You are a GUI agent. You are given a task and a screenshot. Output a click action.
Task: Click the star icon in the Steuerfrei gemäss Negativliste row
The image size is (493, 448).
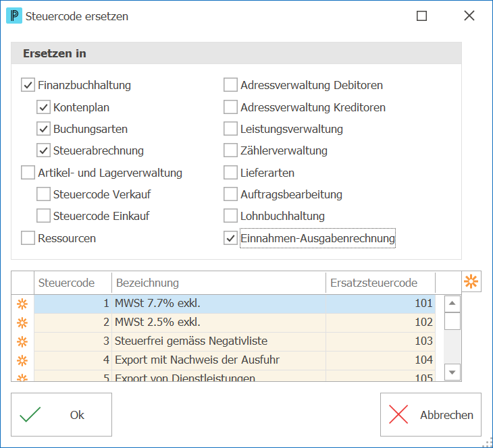click(22, 341)
